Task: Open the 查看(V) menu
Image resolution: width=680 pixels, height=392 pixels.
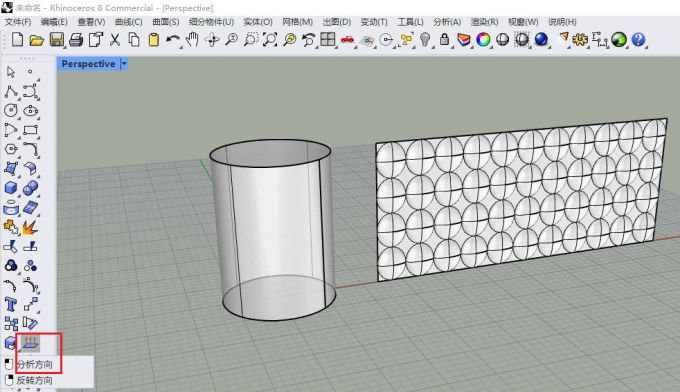Action: 91,22
